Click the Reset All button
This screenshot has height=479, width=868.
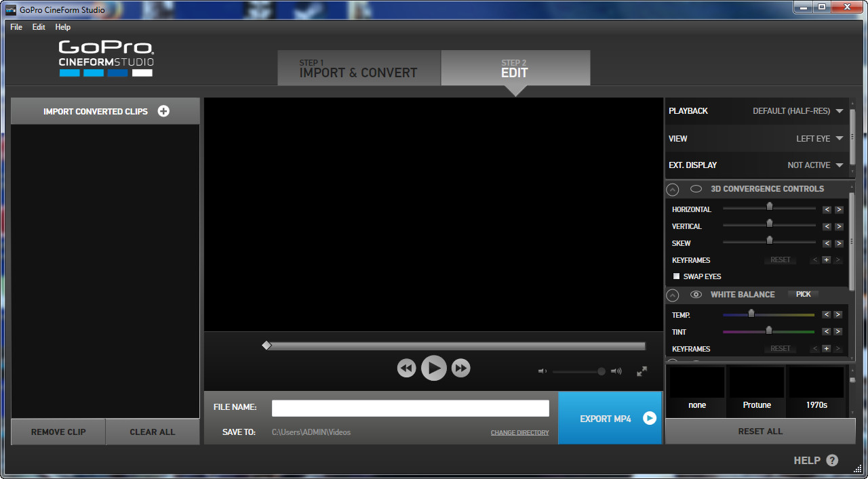[760, 431]
